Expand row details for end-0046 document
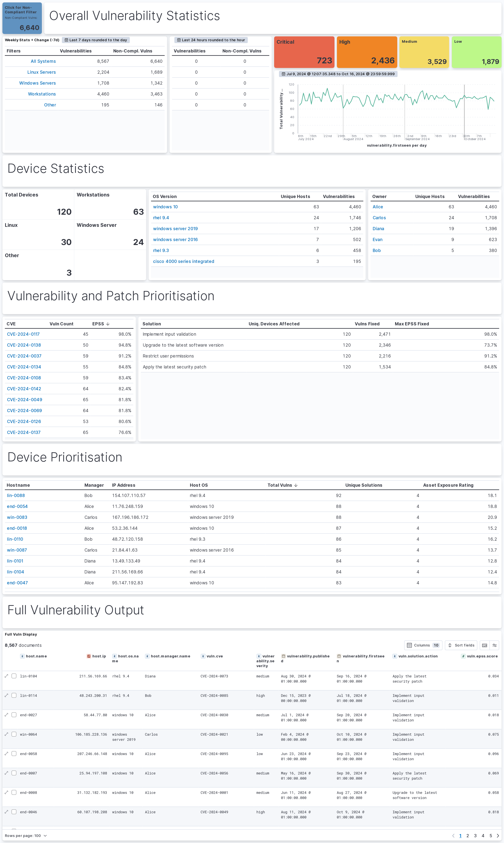The width and height of the screenshot is (504, 843). click(x=7, y=812)
